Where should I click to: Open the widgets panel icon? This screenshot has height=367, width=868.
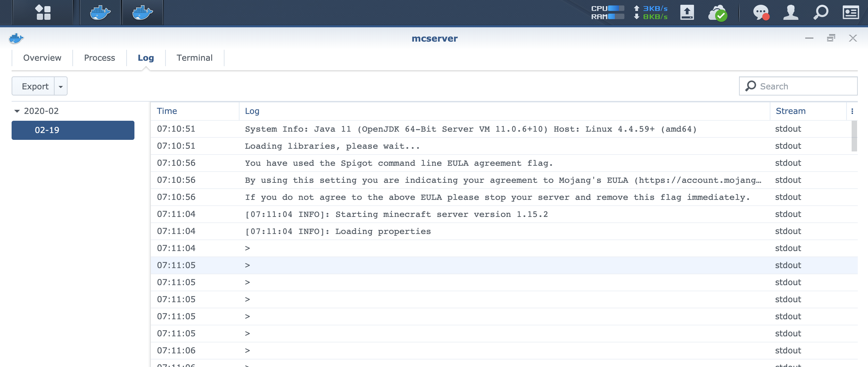(850, 12)
